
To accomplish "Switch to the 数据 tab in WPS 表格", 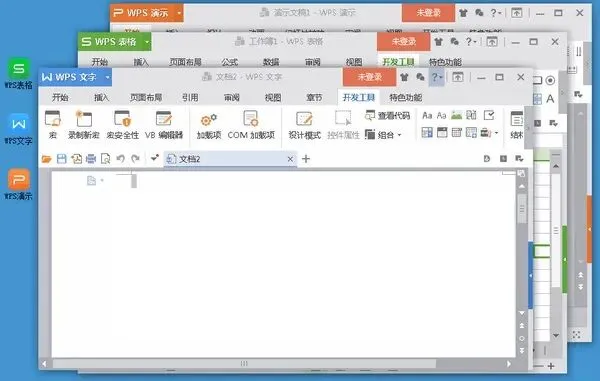I will point(271,62).
